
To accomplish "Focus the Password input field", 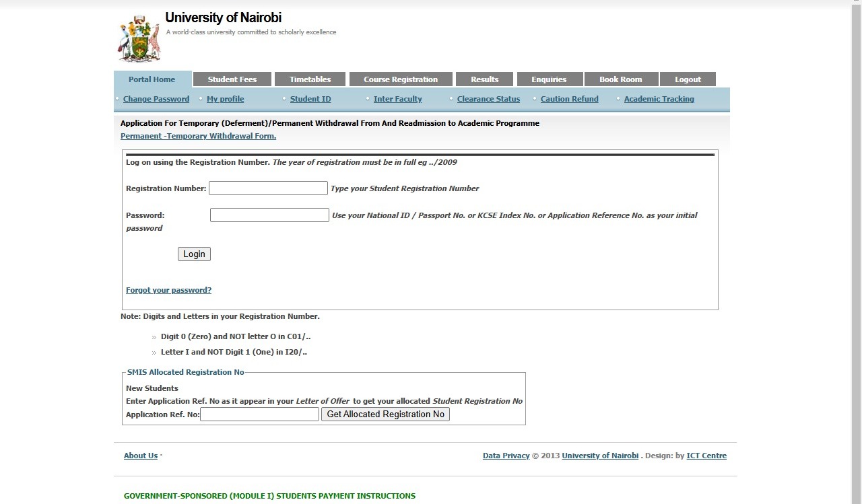I will (x=269, y=215).
